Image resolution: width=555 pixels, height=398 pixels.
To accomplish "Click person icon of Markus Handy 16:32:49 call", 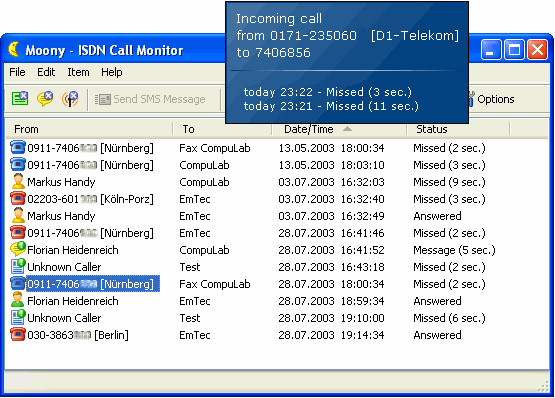I will point(18,215).
